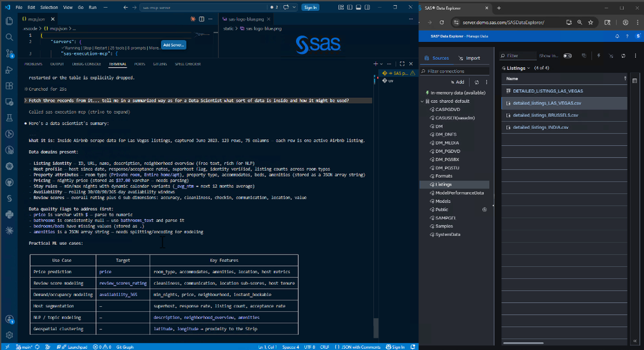The image size is (644, 350).
Task: Open SAS Data Explorer help question mark
Action: coord(627,36)
